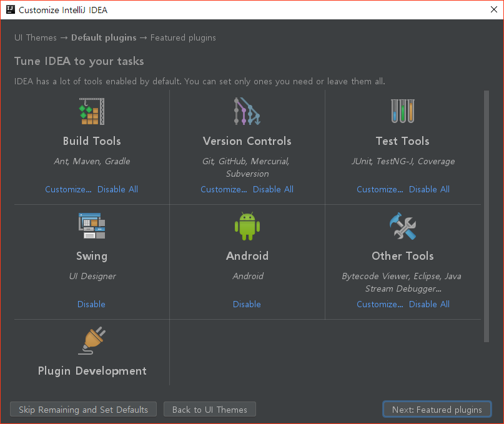Screen dimensions: 504x424
Task: Click the Default plugins breadcrumb step
Action: [104, 37]
